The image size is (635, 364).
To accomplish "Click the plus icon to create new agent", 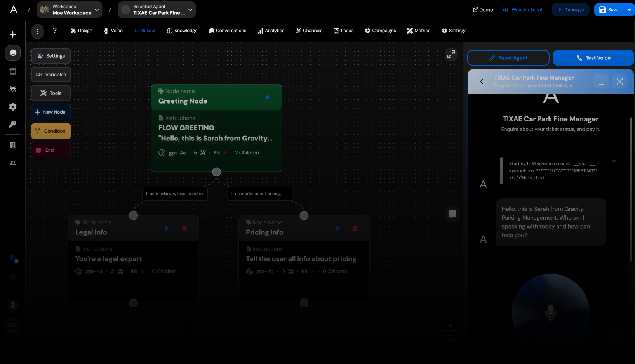I will (13, 34).
